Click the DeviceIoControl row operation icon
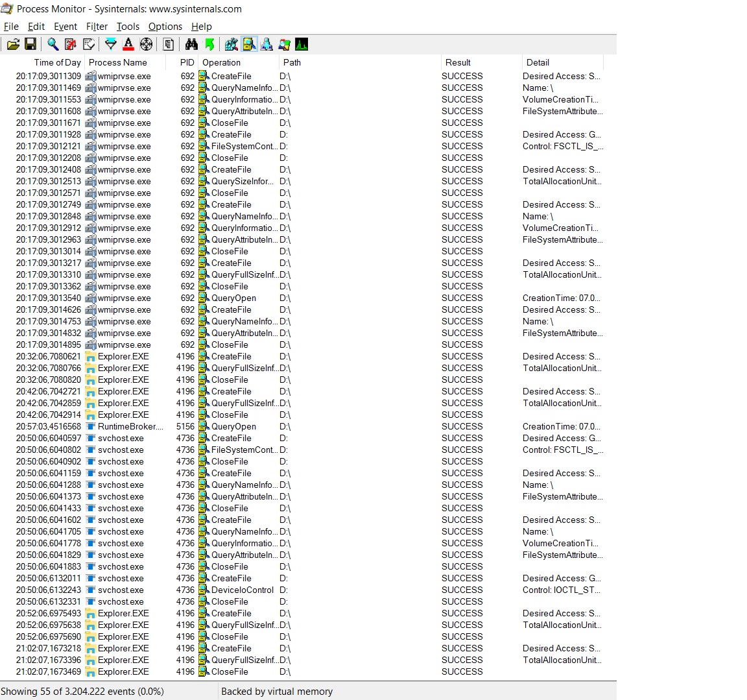Image resolution: width=747 pixels, height=700 pixels. (x=204, y=590)
